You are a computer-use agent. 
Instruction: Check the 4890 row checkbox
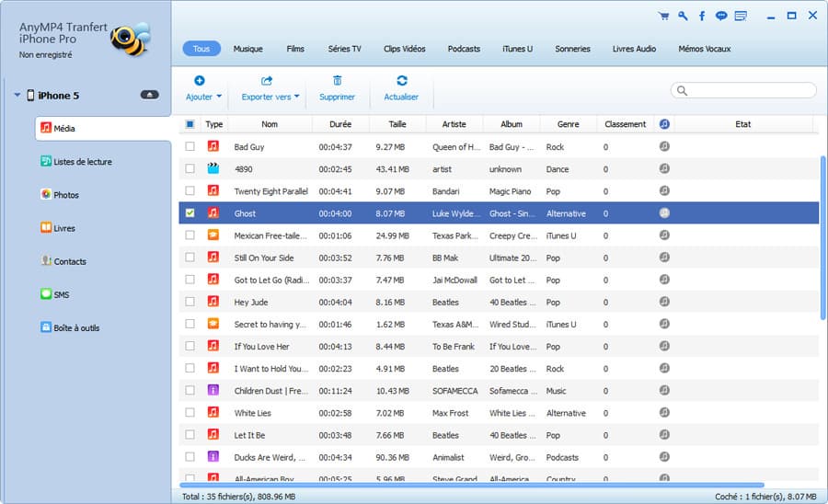pyautogui.click(x=190, y=168)
